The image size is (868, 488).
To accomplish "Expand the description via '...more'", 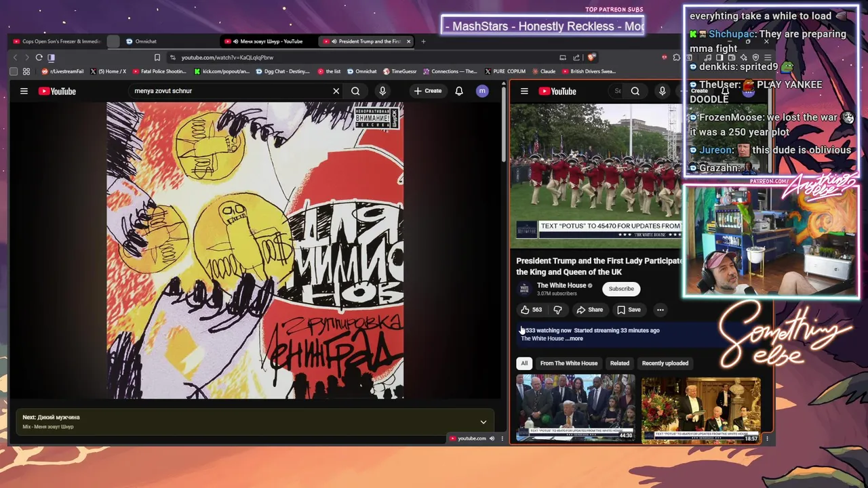I will [x=574, y=338].
